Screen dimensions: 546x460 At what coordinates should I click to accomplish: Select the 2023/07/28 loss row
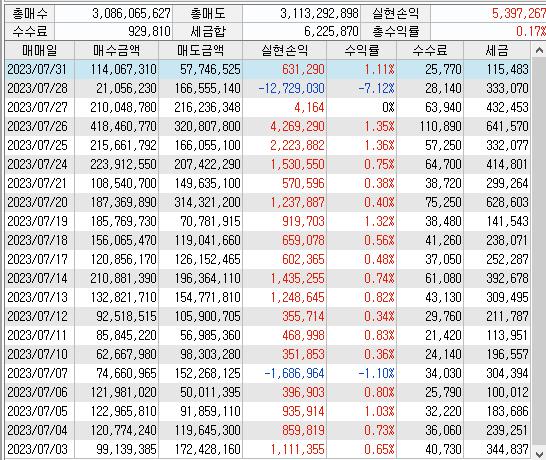pyautogui.click(x=268, y=88)
